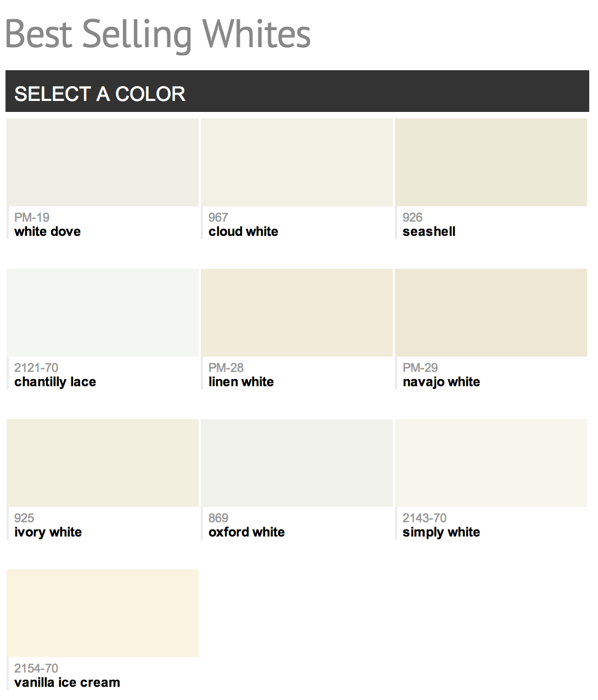This screenshot has width=598, height=700.
Task: Click the color code 2143-70
Action: point(425,518)
